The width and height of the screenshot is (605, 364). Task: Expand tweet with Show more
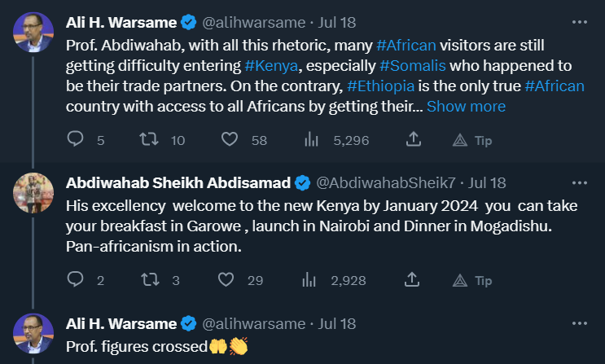coord(466,107)
